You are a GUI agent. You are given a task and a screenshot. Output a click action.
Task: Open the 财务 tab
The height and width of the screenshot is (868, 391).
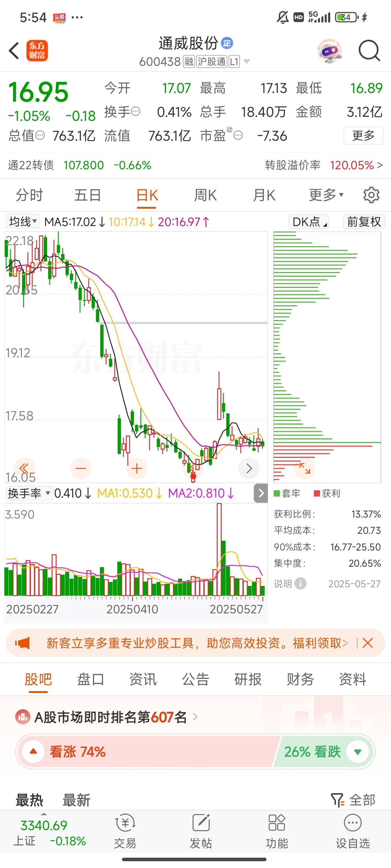(300, 679)
